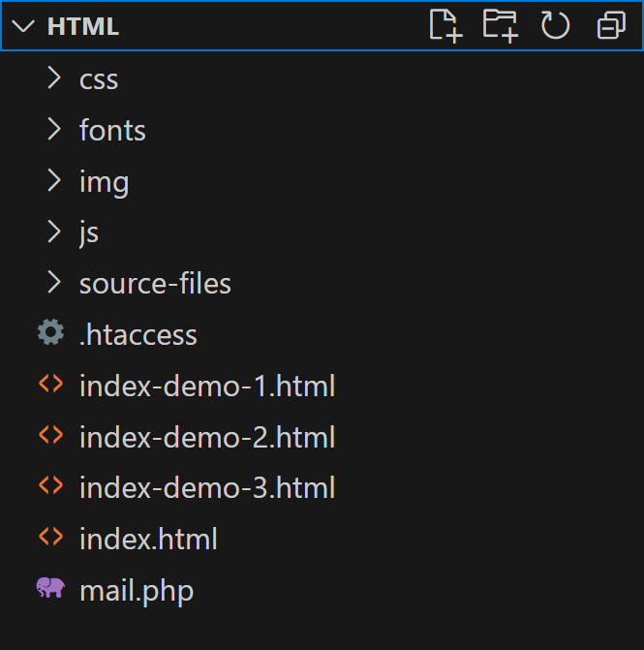Click the New Folder icon
The height and width of the screenshot is (650, 644).
501,26
